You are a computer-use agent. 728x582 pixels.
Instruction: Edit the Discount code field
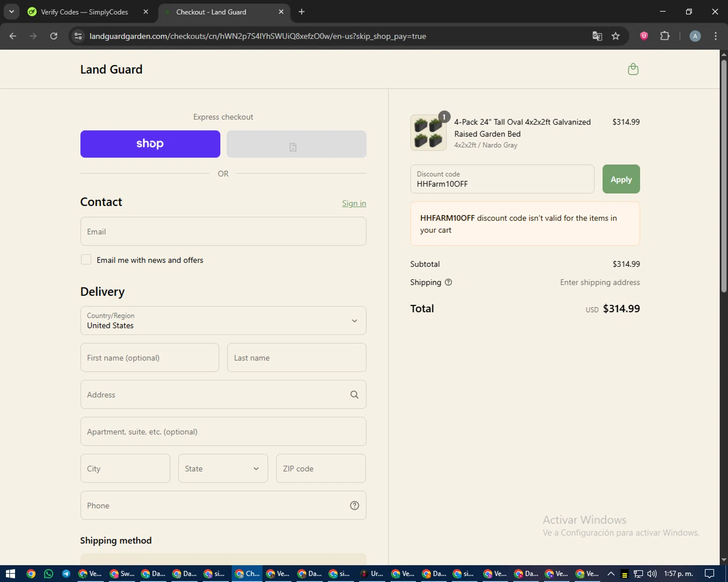502,179
